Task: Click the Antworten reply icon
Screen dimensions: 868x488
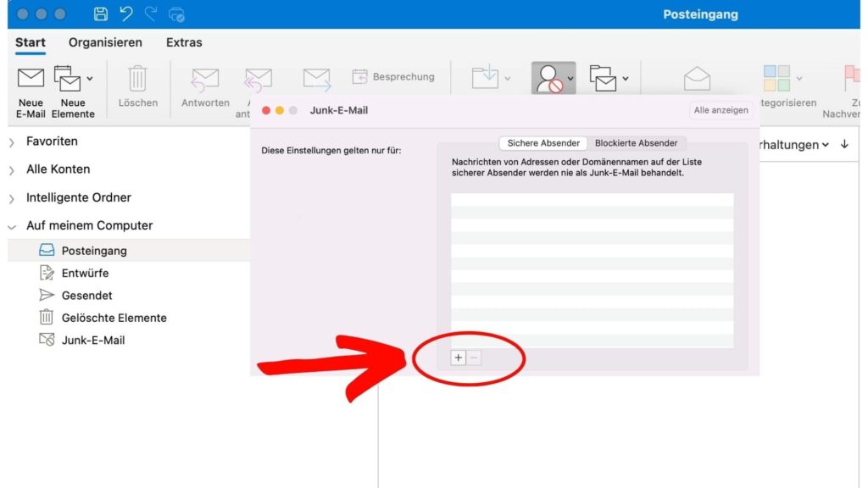Action: (x=205, y=79)
